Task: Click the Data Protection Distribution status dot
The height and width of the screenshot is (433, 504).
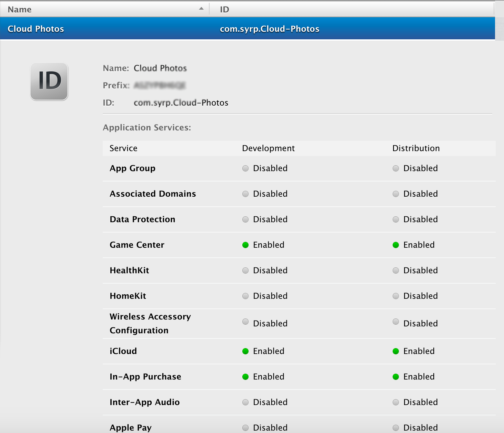Action: click(x=396, y=219)
